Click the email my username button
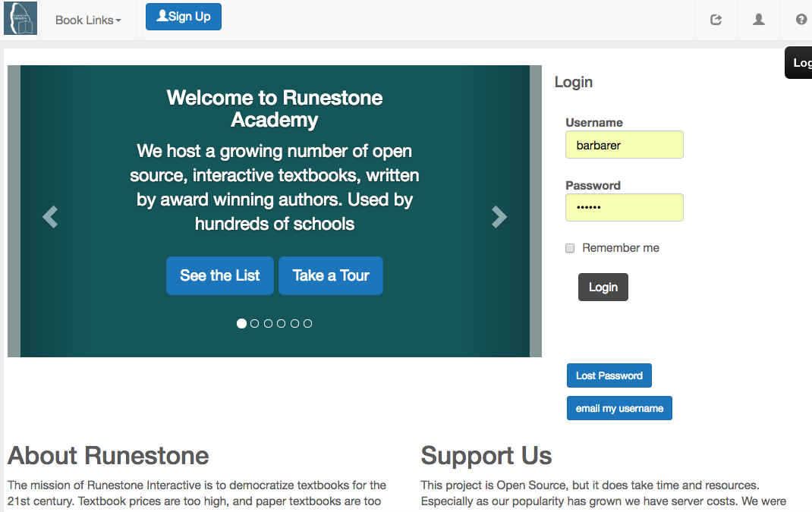 (619, 408)
